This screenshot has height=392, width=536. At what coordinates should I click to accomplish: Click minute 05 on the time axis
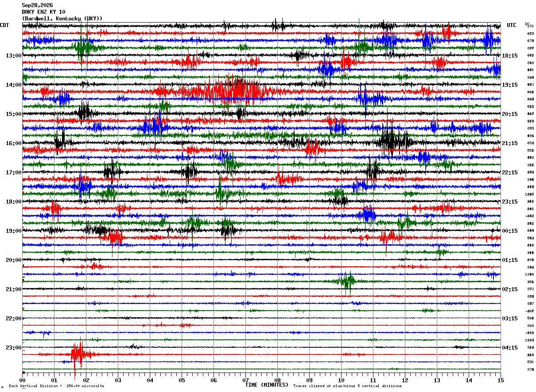click(182, 380)
